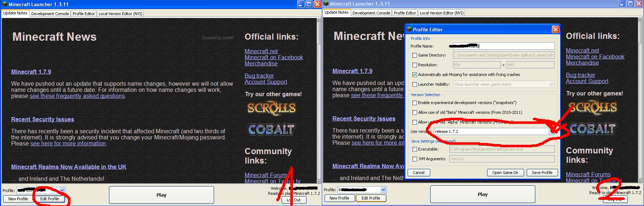The height and width of the screenshot is (206, 644).
Task: Click Play button in right launcher
Action: click(482, 194)
